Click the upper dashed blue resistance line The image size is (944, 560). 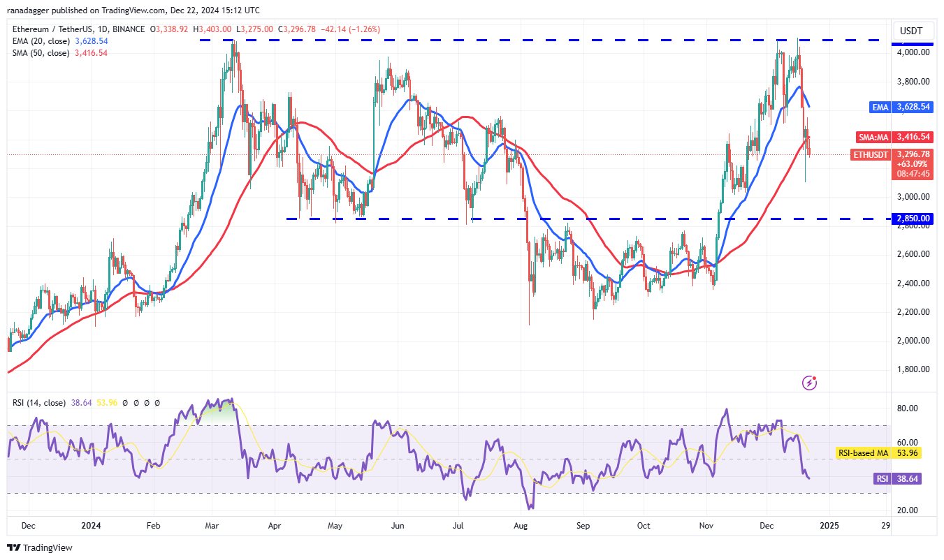coord(489,40)
